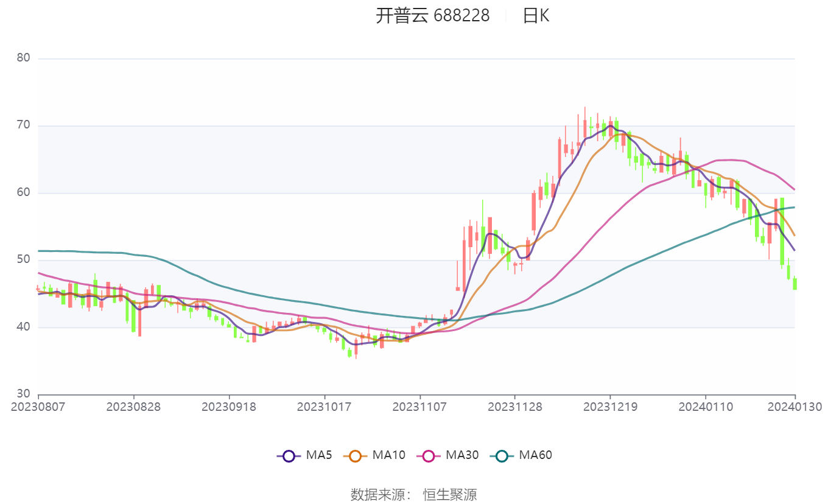
Task: Toggle the MA60 legend marker
Action: (x=502, y=455)
